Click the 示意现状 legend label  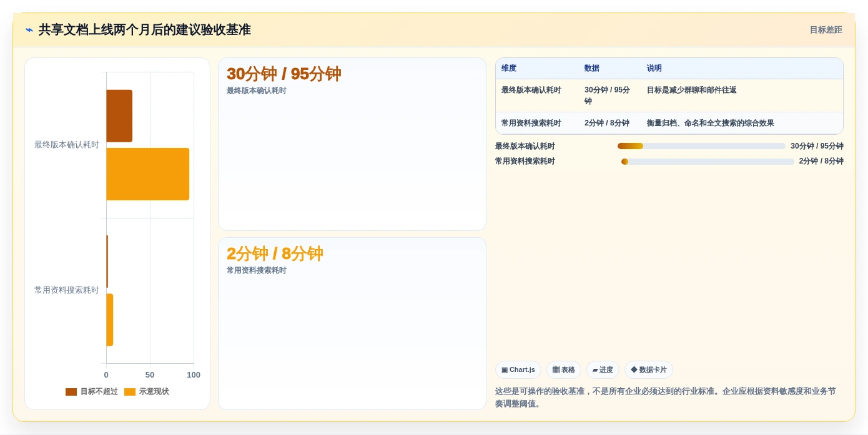click(x=154, y=392)
